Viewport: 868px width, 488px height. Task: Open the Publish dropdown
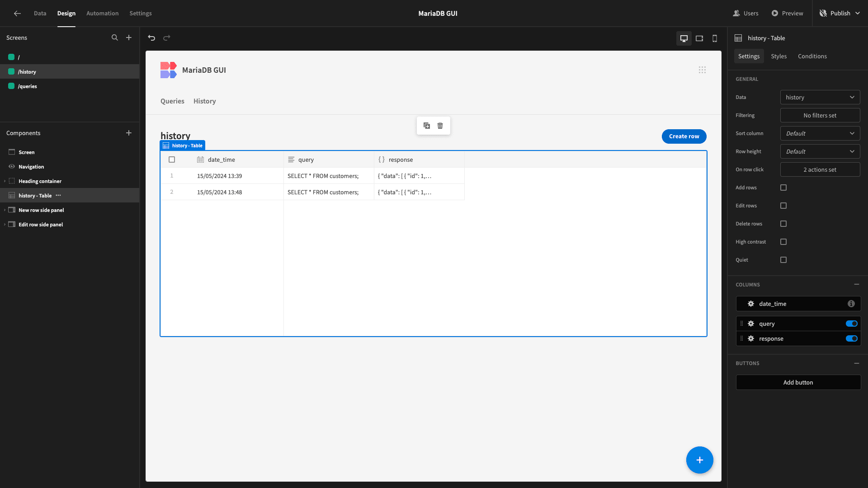coord(840,14)
